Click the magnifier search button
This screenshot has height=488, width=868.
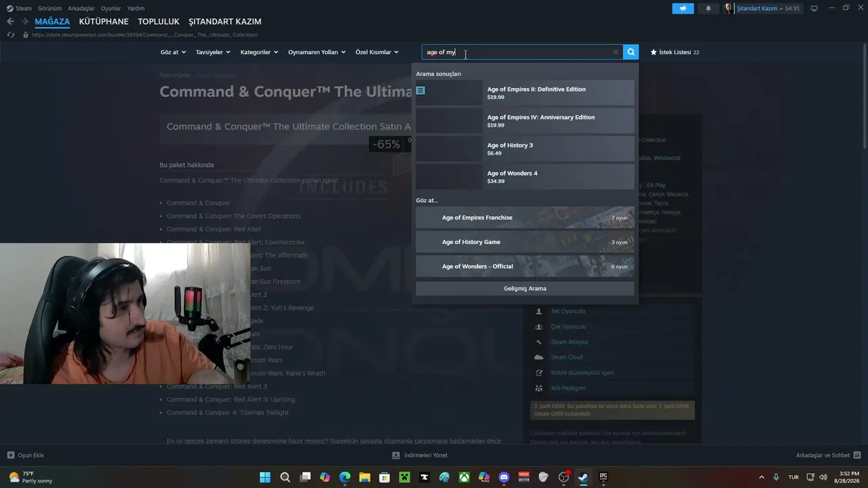(631, 52)
